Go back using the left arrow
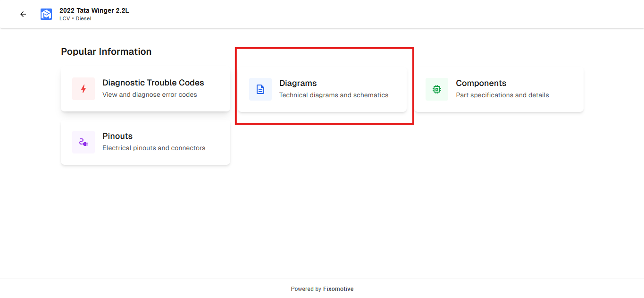 tap(23, 14)
